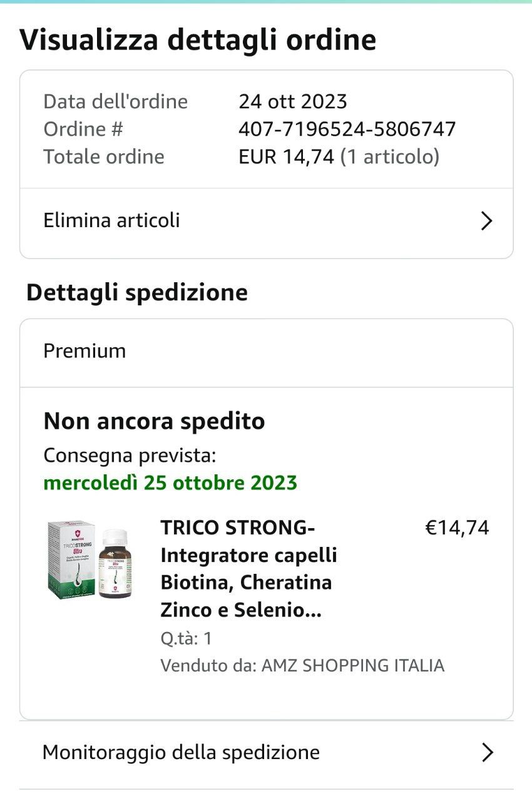532x801 pixels.
Task: Expand the Monitoraggio della spedizione arrow
Action: 488,752
